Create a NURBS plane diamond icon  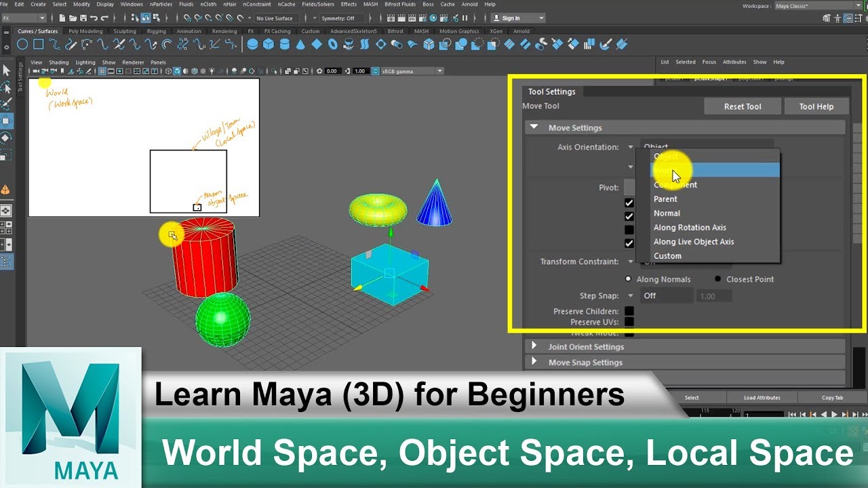[x=317, y=45]
